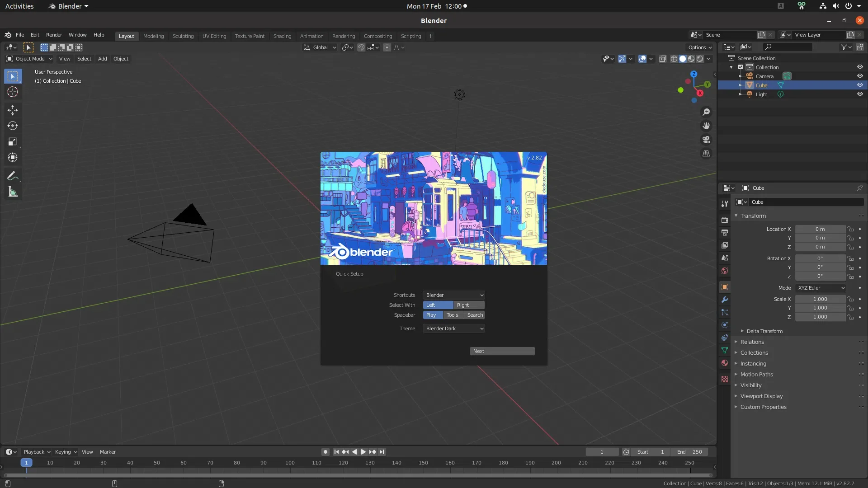Open the View Layer properties tab
This screenshot has height=488, width=868.
725,245
